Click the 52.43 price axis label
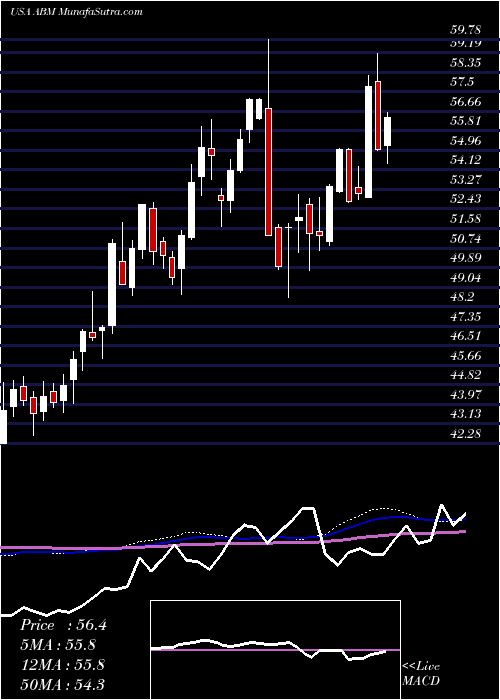Image resolution: width=500 pixels, height=700 pixels. tap(466, 199)
